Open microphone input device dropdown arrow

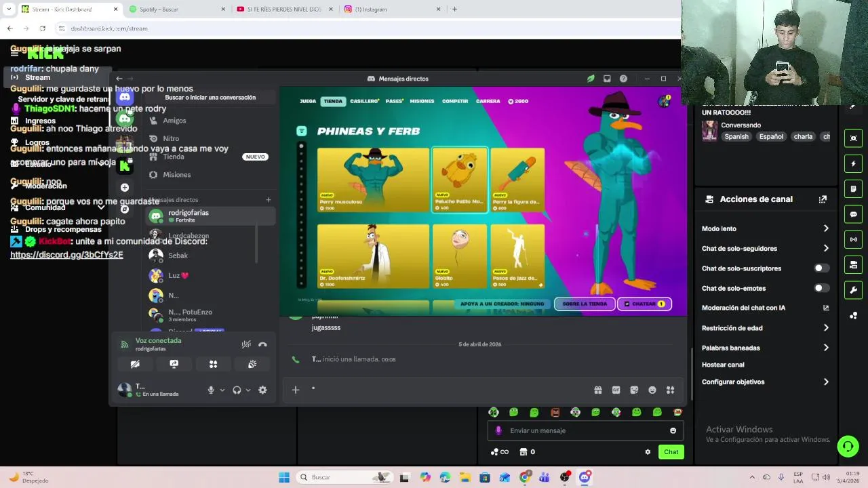pos(222,390)
